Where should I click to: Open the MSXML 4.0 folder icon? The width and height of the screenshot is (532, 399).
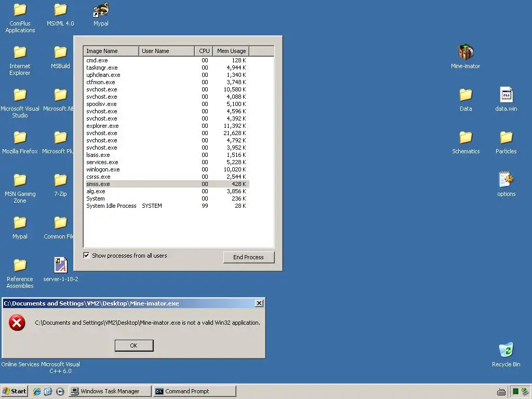tap(60, 10)
